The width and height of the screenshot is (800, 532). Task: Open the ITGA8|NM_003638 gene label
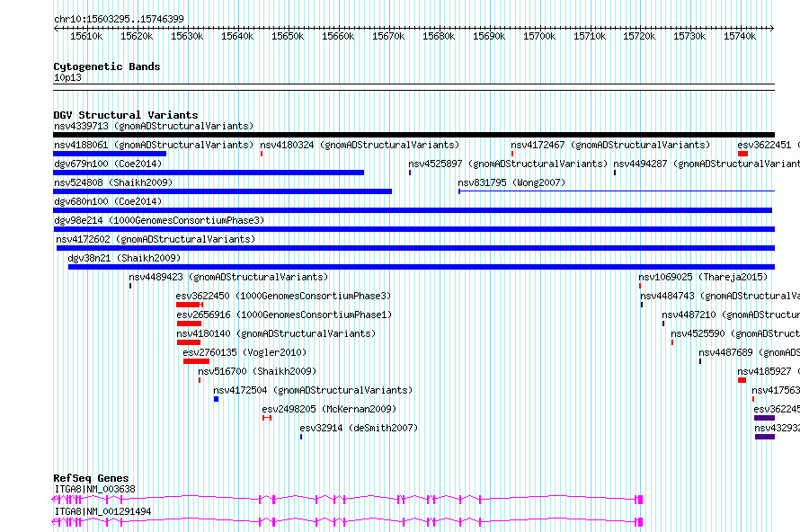pyautogui.click(x=94, y=489)
